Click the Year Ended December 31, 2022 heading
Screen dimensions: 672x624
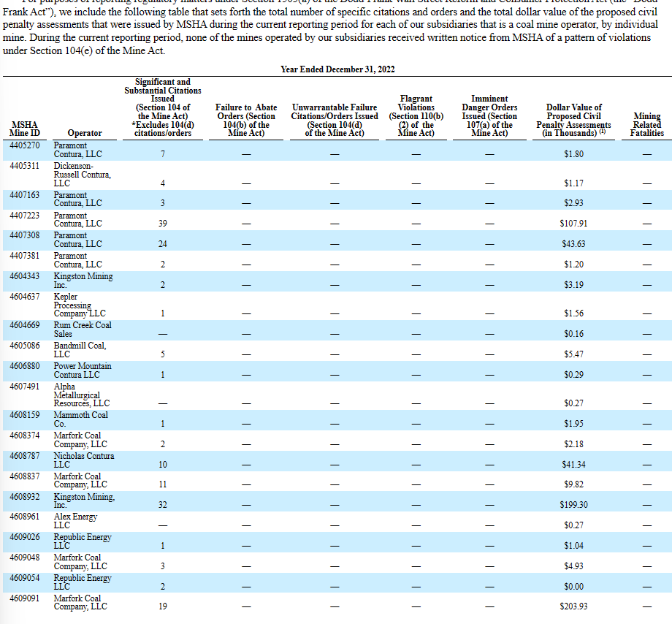[337, 69]
